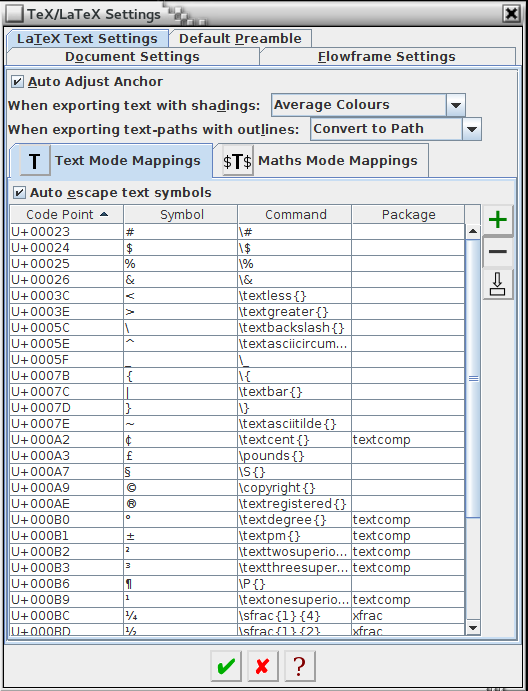Screen dimensions: 528x691
Task: Select the U+0007D code point cell
Action: (x=67, y=408)
